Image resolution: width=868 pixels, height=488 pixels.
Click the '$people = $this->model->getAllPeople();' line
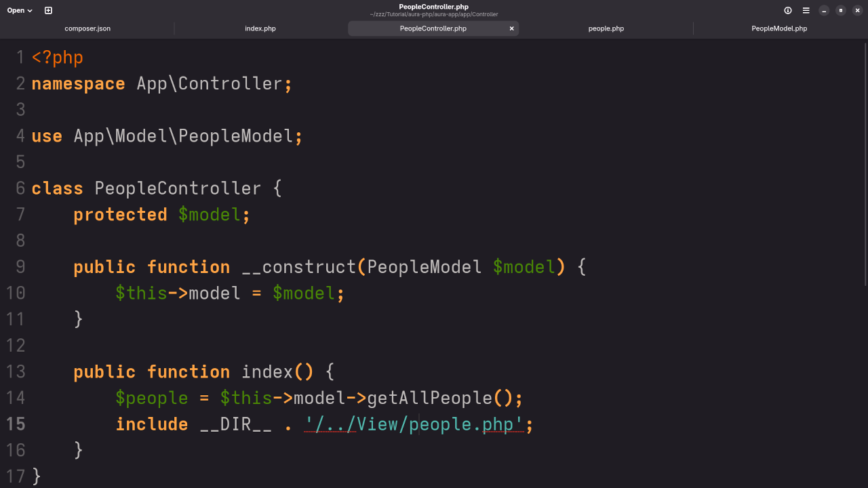pos(319,398)
